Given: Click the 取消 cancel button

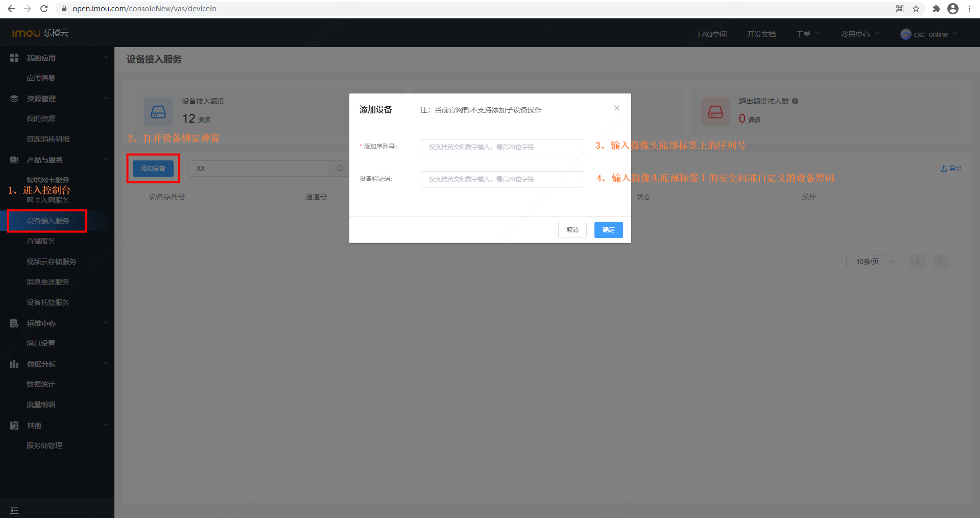Looking at the screenshot, I should pos(572,230).
